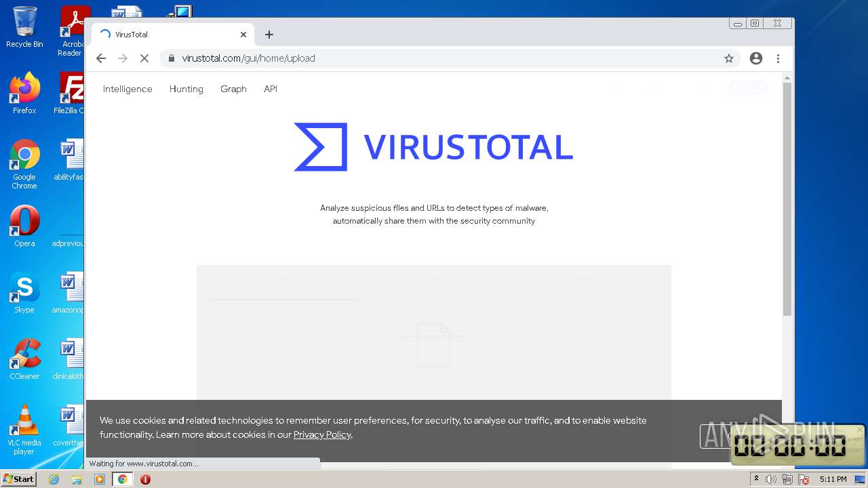
Task: Close the VirusTotal tab
Action: [x=243, y=35]
